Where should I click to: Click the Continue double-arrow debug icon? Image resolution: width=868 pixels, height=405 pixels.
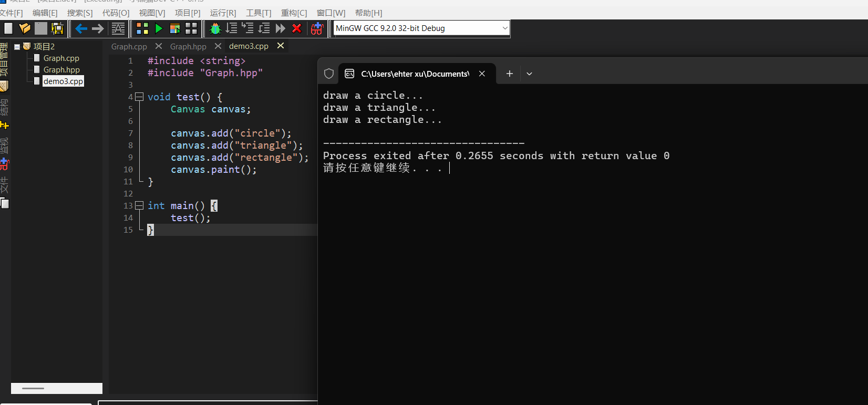point(281,28)
